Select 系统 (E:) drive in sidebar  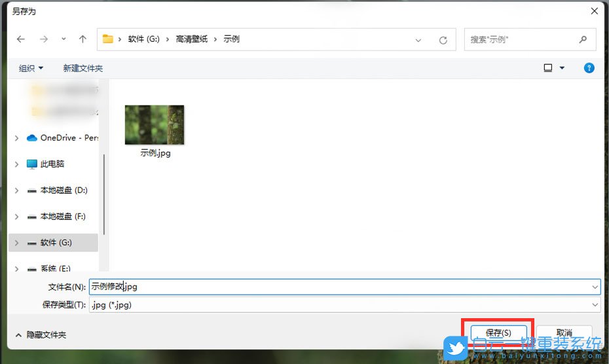[56, 268]
